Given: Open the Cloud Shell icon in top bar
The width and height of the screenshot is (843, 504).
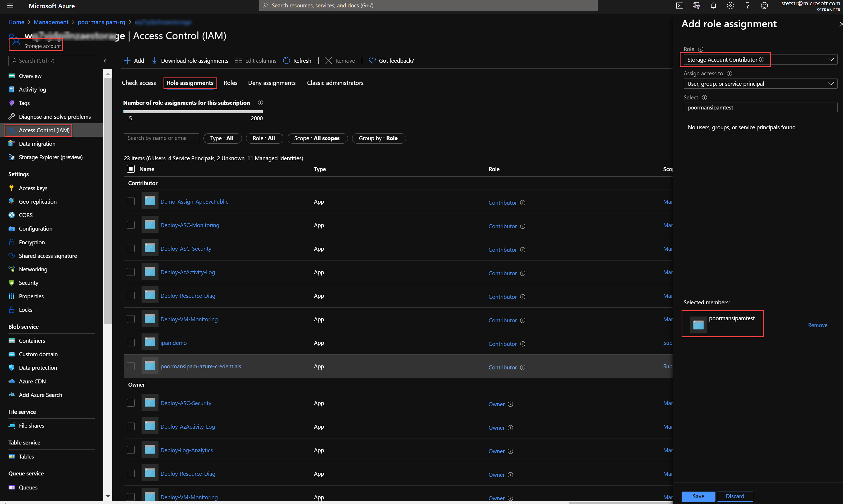Looking at the screenshot, I should pos(679,6).
